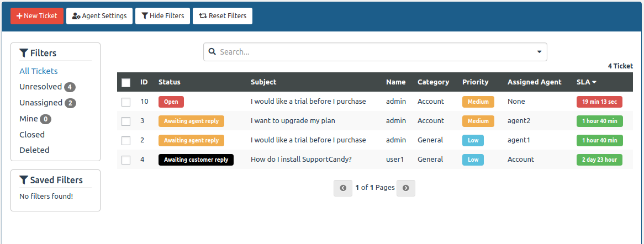644x244 pixels.
Task: Click the Hide Filters funnel button
Action: pos(163,16)
